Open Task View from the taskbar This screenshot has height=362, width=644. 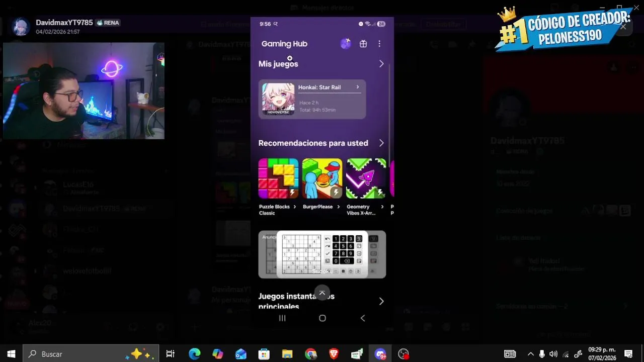point(171,354)
